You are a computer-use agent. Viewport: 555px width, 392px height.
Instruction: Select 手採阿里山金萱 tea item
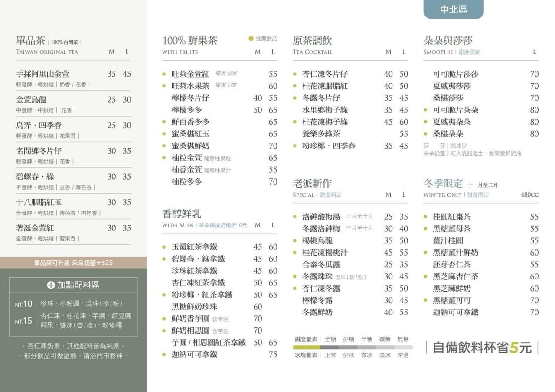(42, 74)
